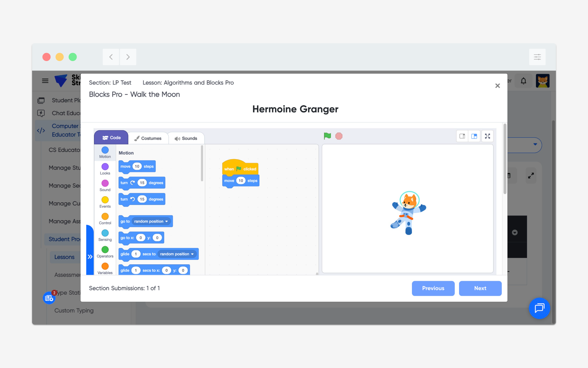Open the browser settings sliders icon
This screenshot has height=368, width=588.
(537, 57)
